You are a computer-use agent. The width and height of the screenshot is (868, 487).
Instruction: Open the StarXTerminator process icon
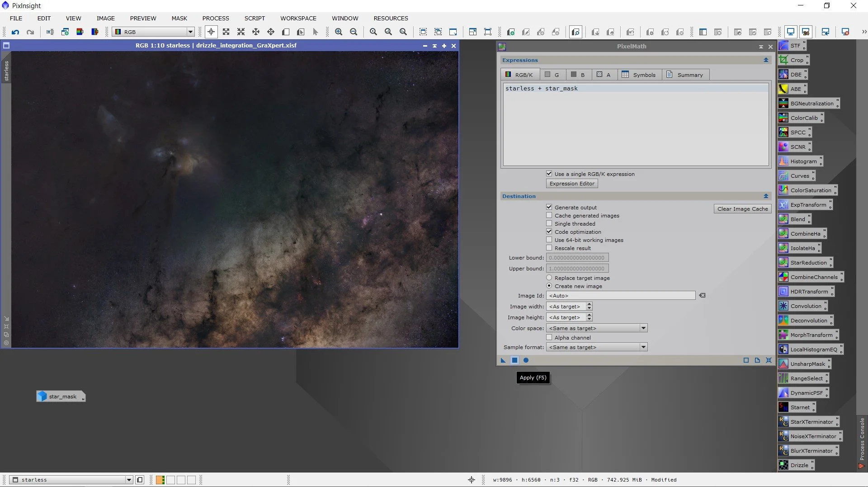point(808,422)
